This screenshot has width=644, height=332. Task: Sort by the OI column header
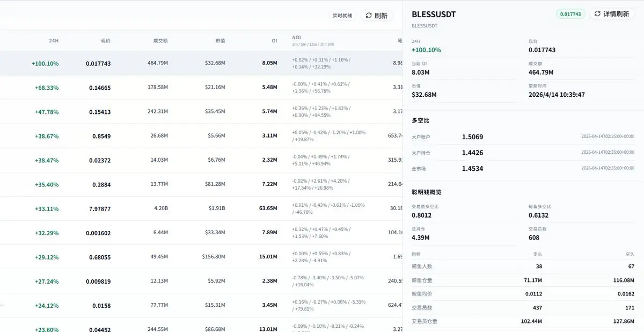click(274, 41)
